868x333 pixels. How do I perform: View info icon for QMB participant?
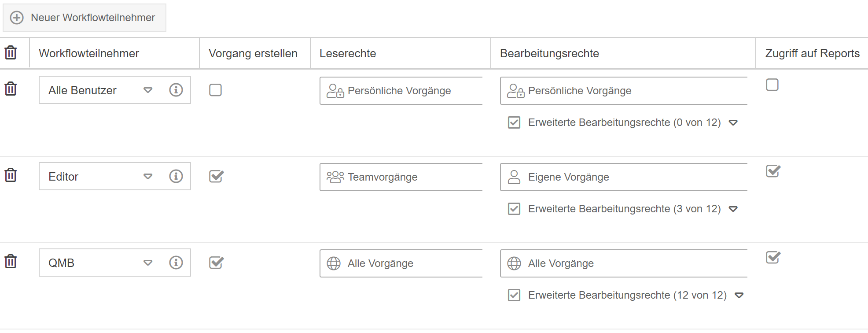click(176, 263)
